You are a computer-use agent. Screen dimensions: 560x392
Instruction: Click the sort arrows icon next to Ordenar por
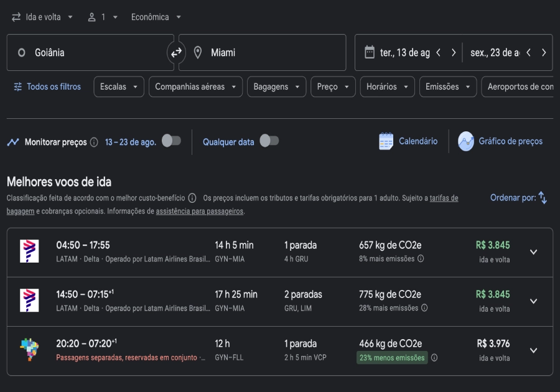point(543,198)
